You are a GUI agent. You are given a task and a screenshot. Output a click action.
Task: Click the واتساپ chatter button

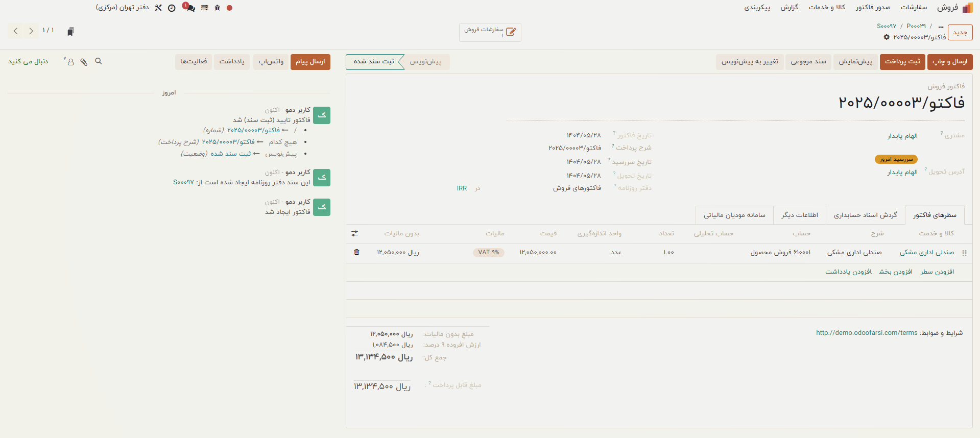(x=271, y=62)
